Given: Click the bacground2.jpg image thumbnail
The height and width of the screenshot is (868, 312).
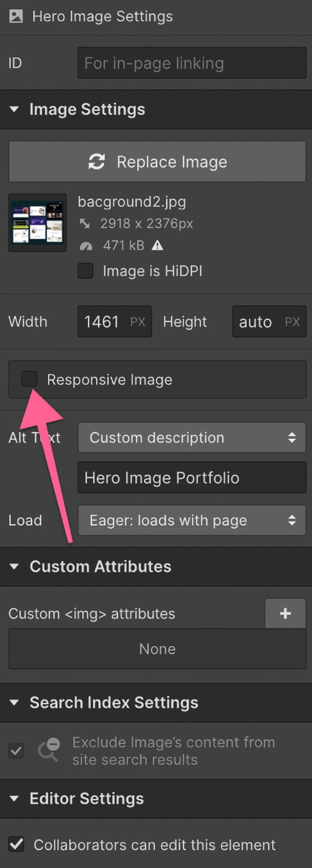Looking at the screenshot, I should [37, 222].
